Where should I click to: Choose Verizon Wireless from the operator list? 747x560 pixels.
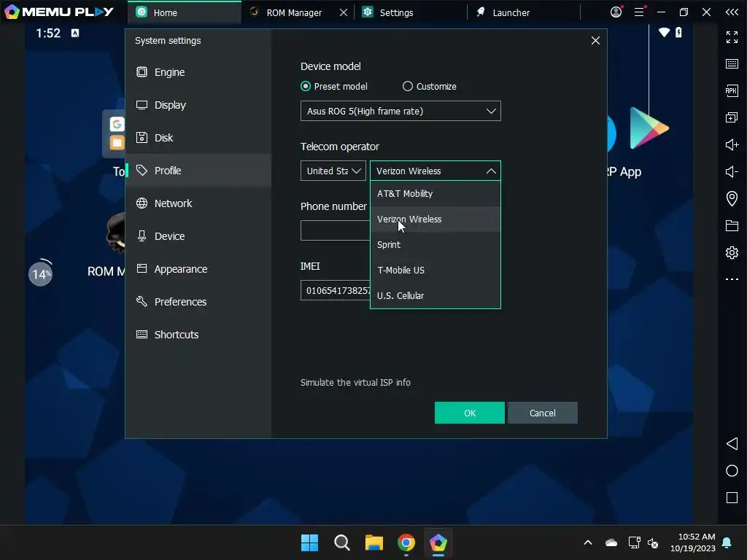coord(435,219)
